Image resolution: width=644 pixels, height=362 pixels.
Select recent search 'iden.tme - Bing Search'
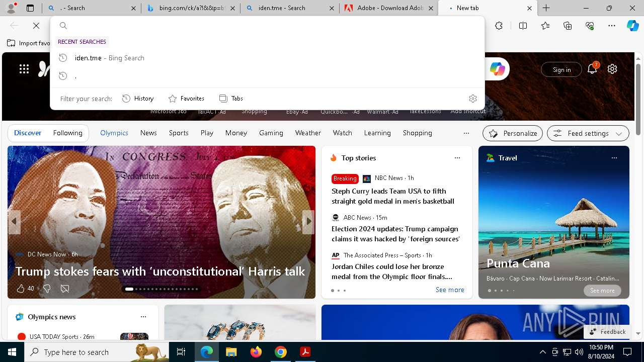pos(267,58)
